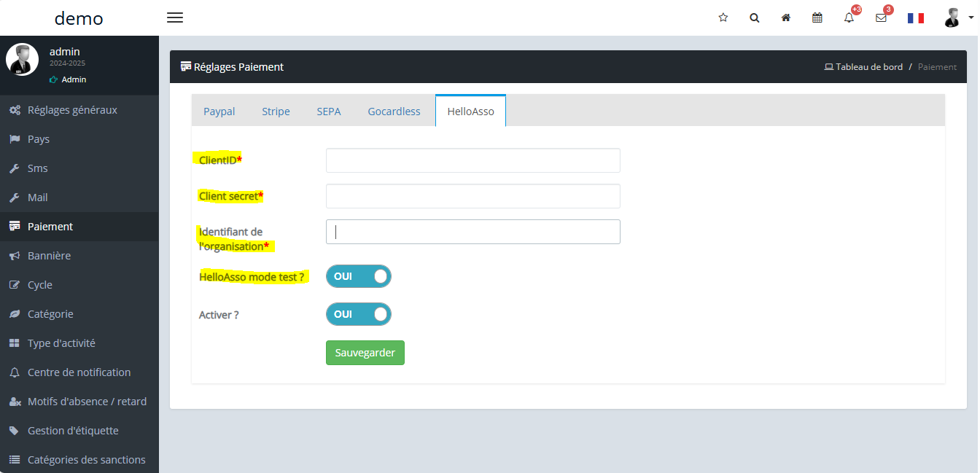Click the Réglages Paiement panel heading
This screenshot has height=473, width=980.
[x=232, y=66]
